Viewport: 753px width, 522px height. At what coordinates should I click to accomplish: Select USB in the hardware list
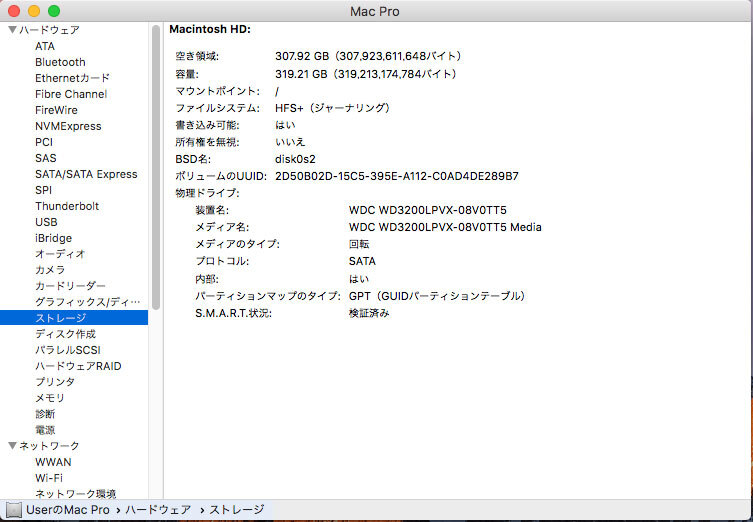46,222
